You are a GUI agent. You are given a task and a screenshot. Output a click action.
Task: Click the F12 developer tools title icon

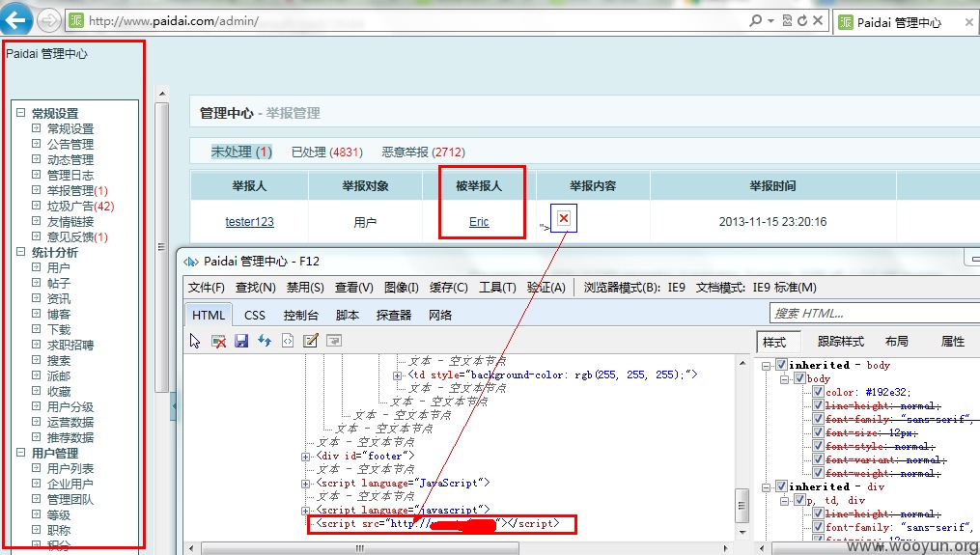[190, 262]
